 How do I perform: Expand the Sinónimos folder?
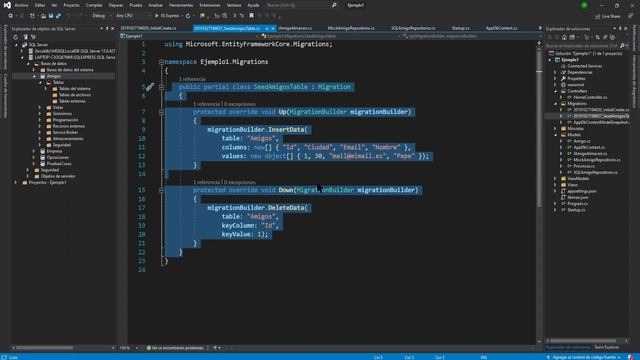point(40,113)
